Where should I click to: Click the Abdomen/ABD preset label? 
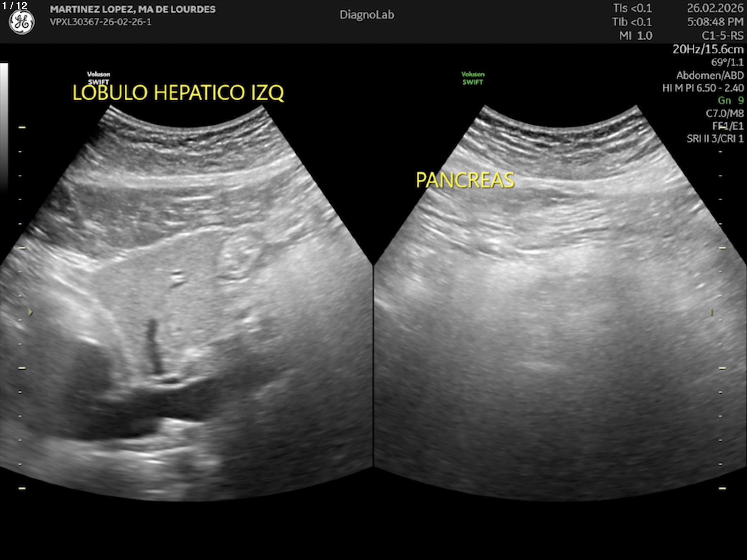(710, 76)
